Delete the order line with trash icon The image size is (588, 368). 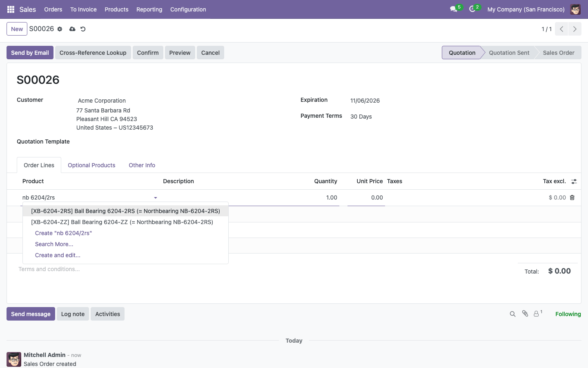(572, 197)
